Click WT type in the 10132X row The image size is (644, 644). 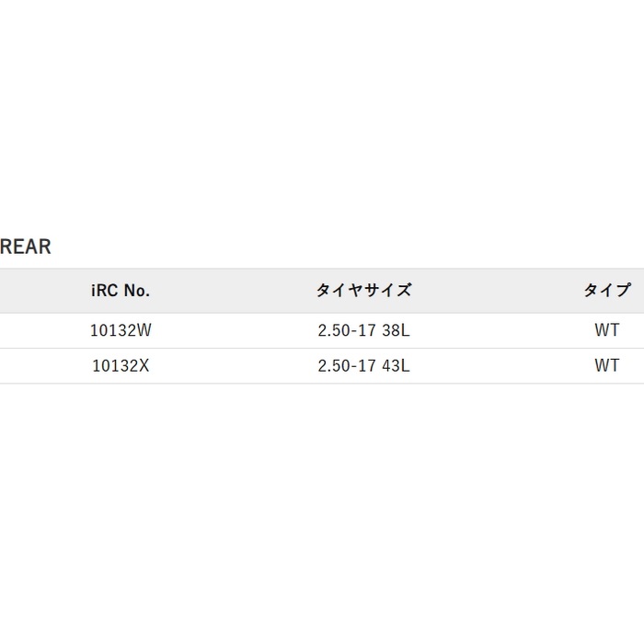[x=607, y=365]
